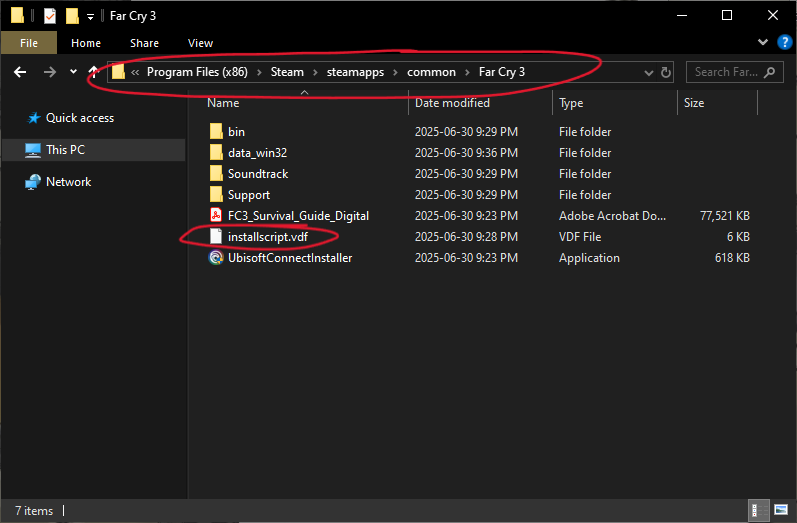Click the search magnifier icon
The width and height of the screenshot is (797, 523).
[x=770, y=72]
